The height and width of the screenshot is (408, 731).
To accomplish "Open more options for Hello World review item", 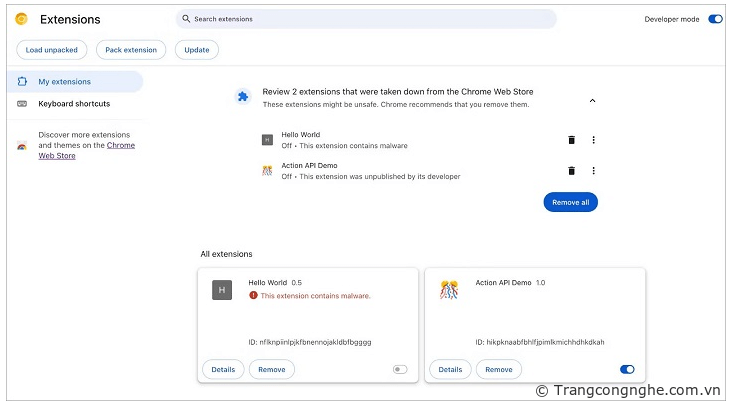I will 593,141.
